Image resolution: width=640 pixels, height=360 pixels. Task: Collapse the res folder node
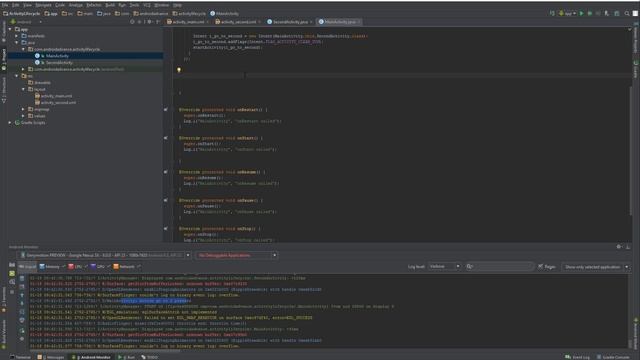(17, 76)
